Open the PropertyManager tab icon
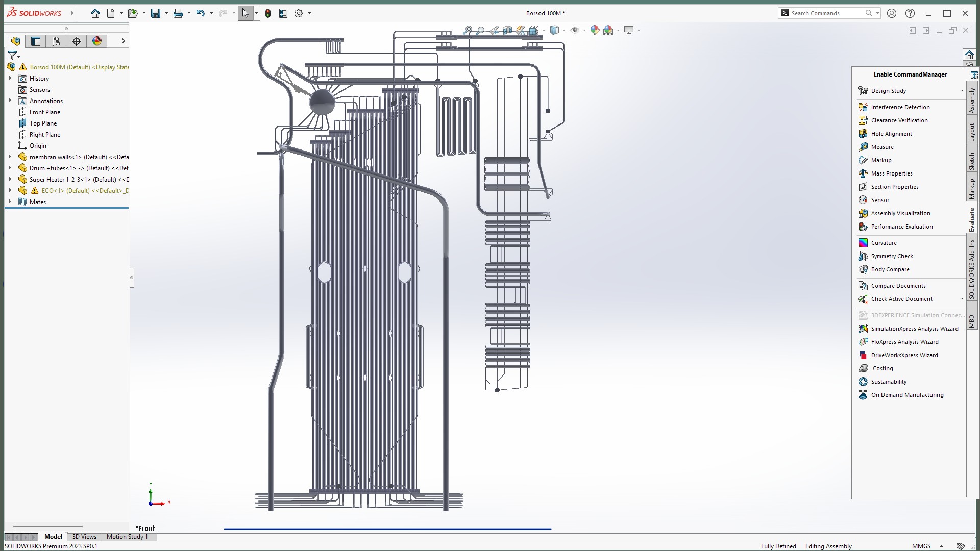The image size is (980, 551). [36, 41]
